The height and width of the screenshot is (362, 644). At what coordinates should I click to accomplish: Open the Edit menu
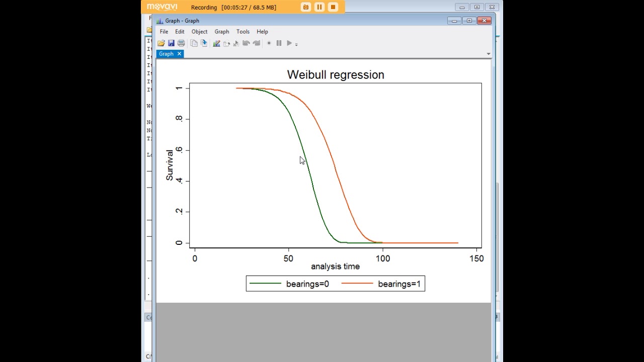[x=180, y=31]
